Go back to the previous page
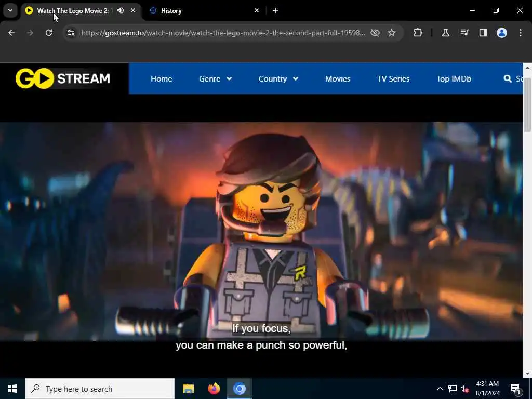Viewport: 532px width, 399px height. coord(11,33)
